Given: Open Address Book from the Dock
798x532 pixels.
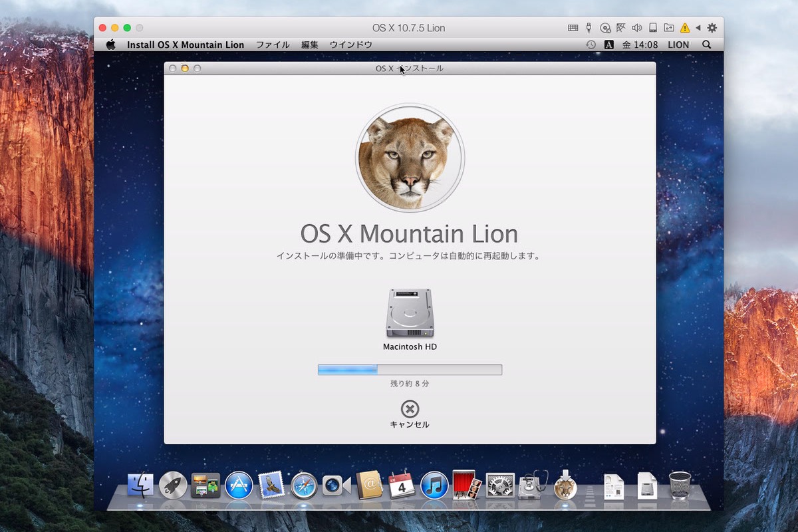Looking at the screenshot, I should point(369,485).
